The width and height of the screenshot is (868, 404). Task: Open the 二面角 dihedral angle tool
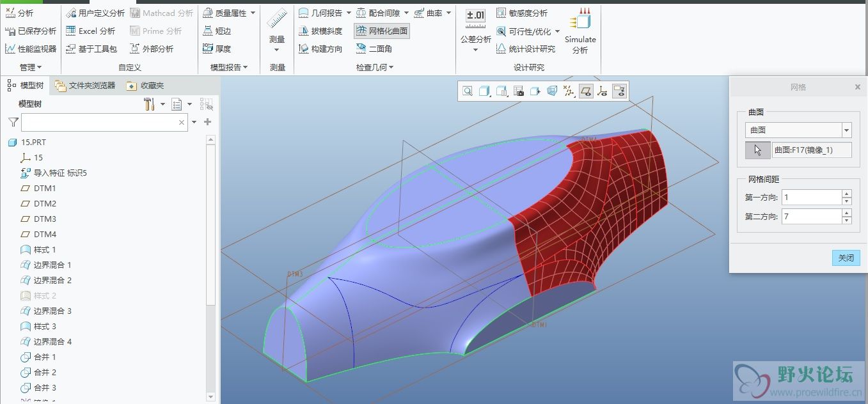tap(374, 49)
